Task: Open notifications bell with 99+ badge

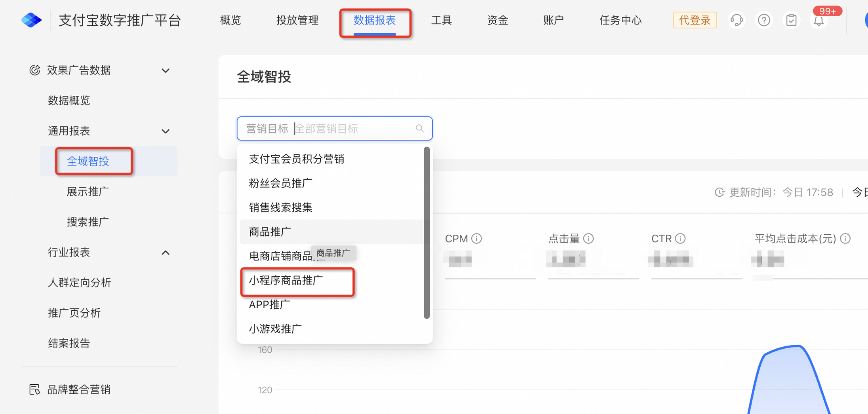Action: tap(819, 20)
